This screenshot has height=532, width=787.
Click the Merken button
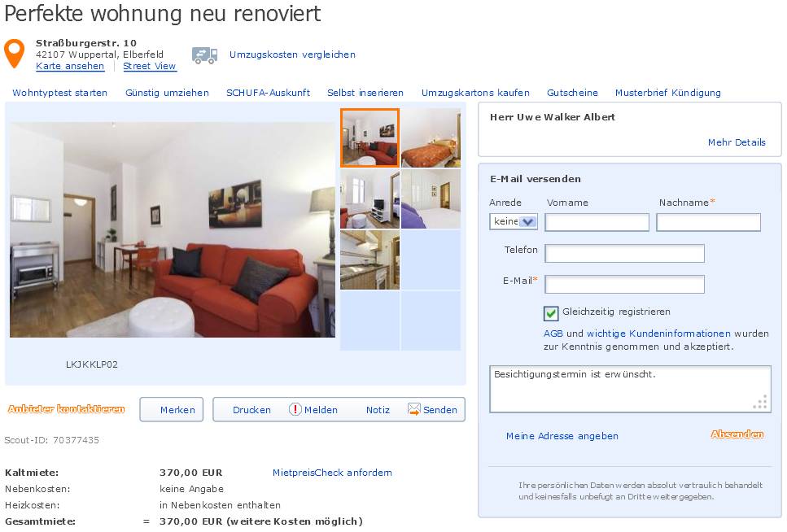tap(171, 409)
